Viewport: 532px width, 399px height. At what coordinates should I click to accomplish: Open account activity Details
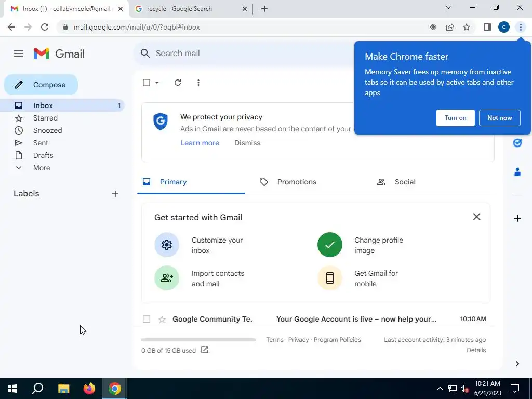click(476, 350)
